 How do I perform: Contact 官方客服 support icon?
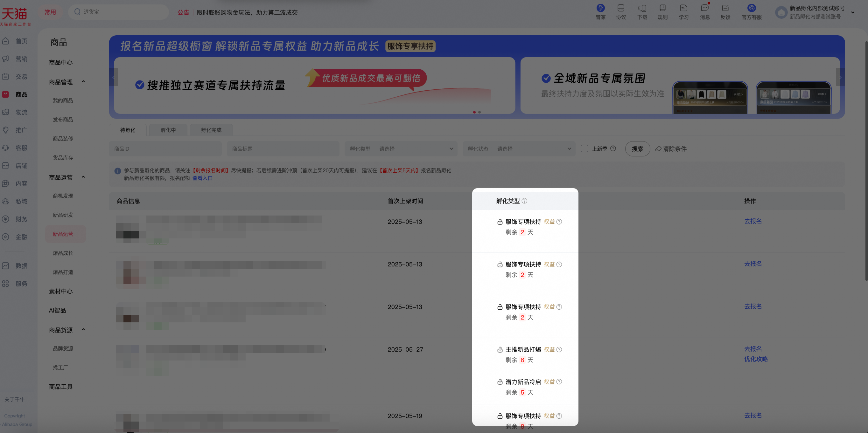(752, 11)
